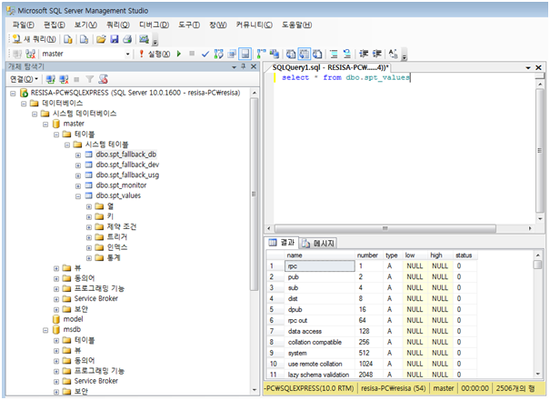Open the Activity Monitor icon
This screenshot has height=400, width=550.
[144, 39]
